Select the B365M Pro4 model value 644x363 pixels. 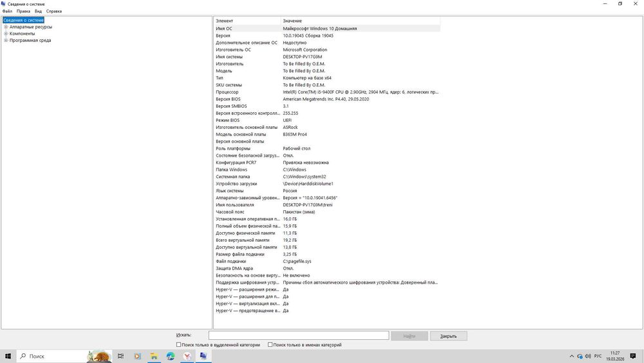point(295,134)
